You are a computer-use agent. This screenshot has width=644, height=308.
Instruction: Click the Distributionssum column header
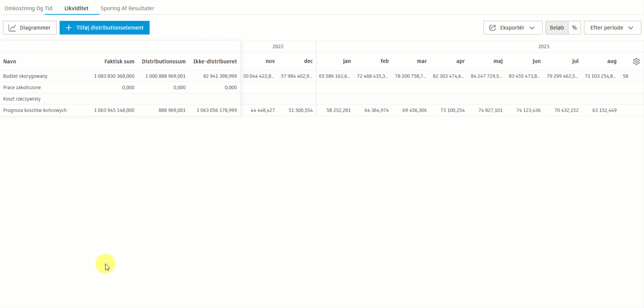coord(164,61)
